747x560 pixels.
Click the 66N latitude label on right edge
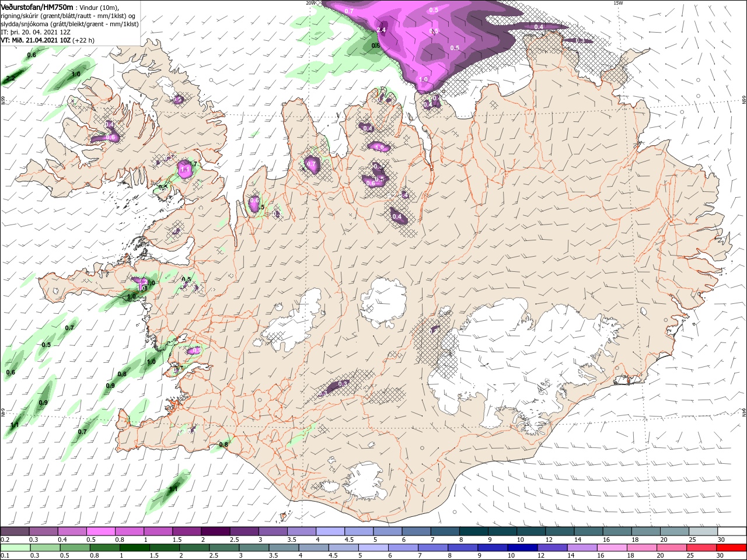(743, 101)
